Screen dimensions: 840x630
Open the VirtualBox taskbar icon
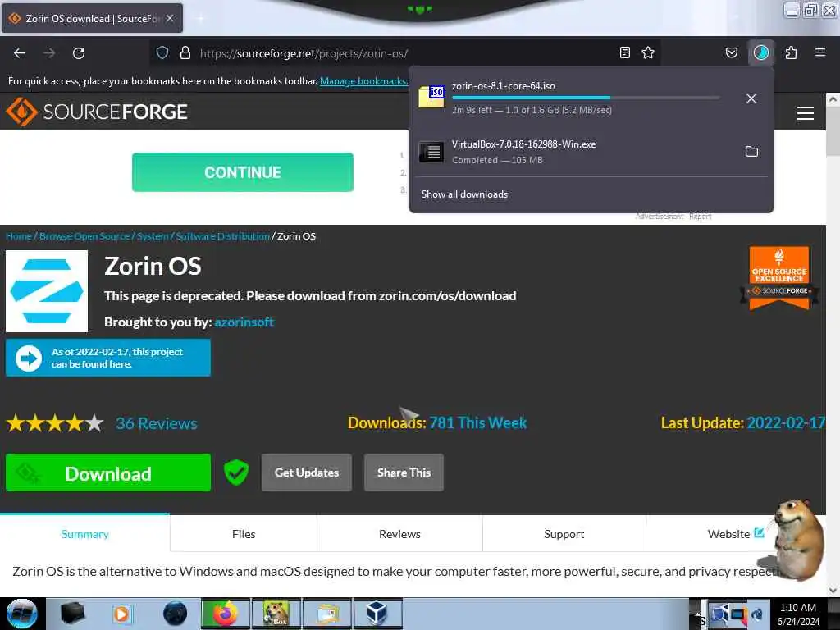pyautogui.click(x=377, y=614)
